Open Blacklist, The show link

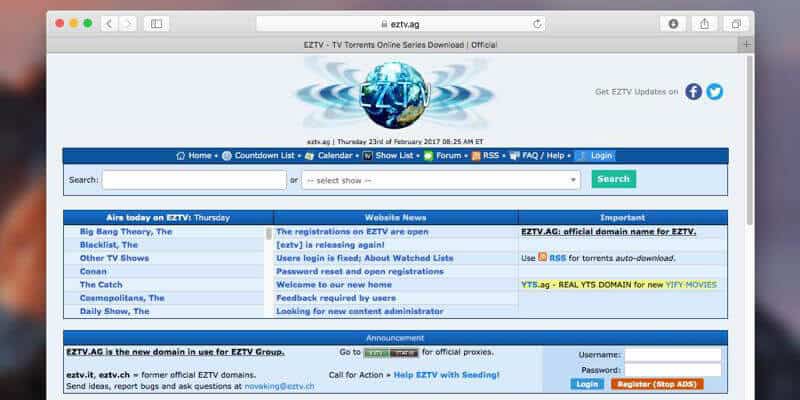[109, 245]
